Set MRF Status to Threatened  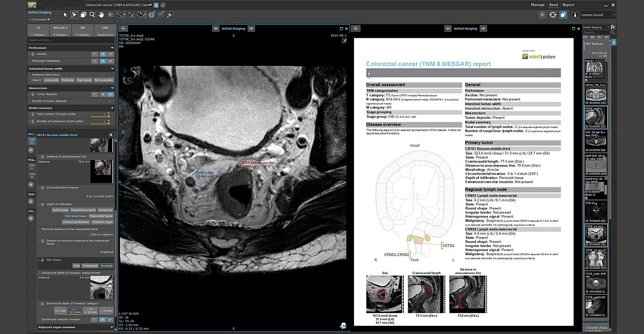pyautogui.click(x=90, y=266)
